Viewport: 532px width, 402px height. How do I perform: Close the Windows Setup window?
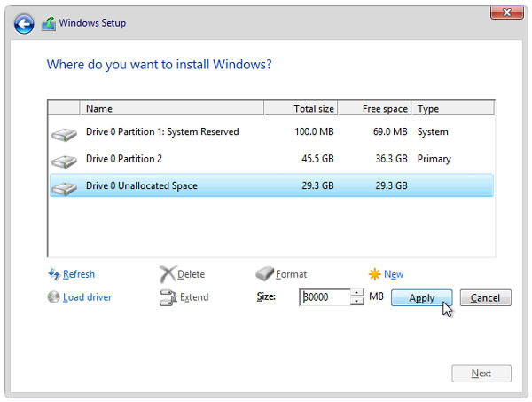507,12
